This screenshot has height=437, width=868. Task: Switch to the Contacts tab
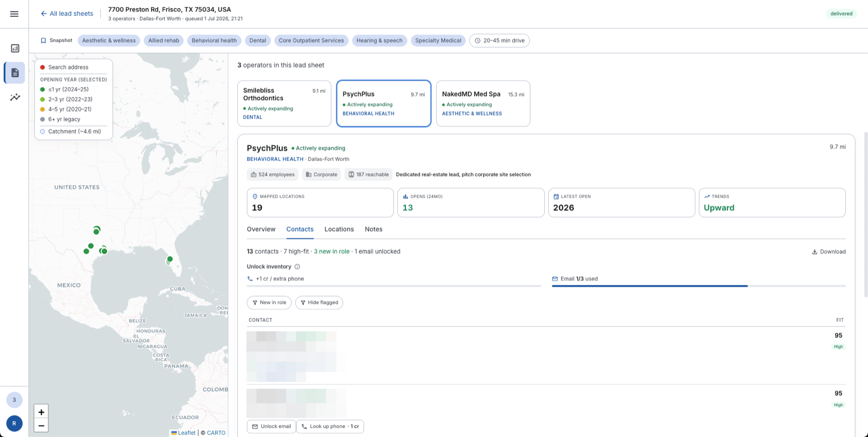click(x=300, y=229)
